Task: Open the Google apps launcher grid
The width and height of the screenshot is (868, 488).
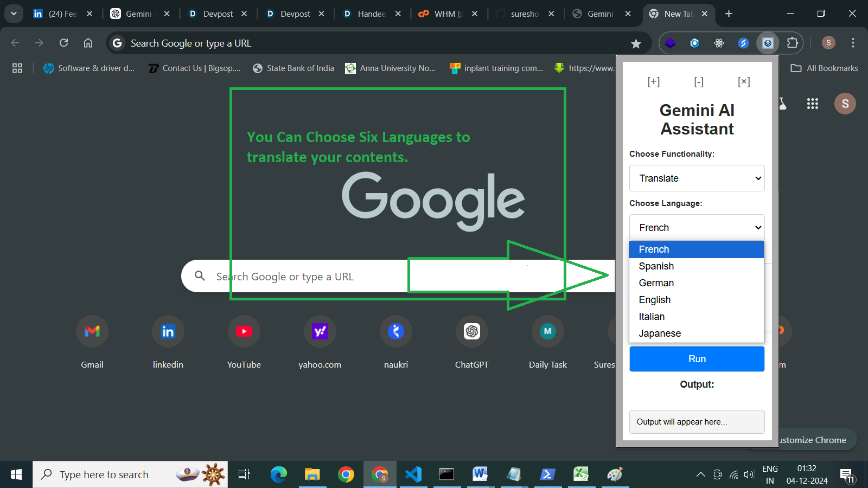Action: click(x=813, y=104)
